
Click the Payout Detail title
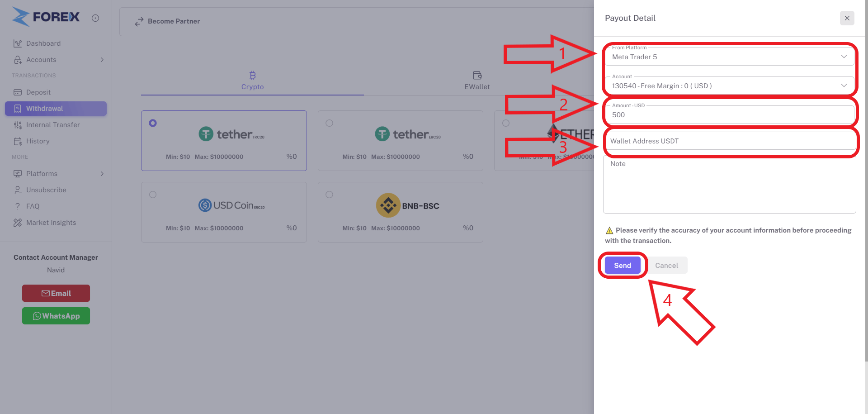click(x=630, y=18)
